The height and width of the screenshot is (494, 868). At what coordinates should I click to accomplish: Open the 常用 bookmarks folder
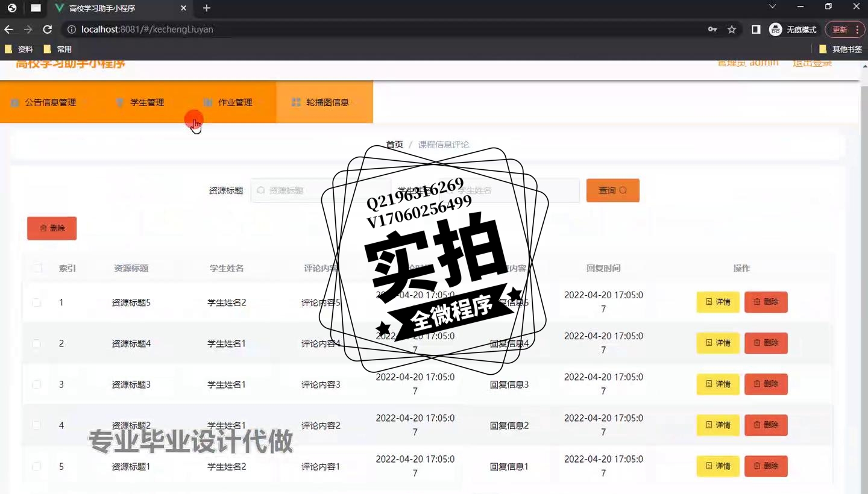point(58,49)
